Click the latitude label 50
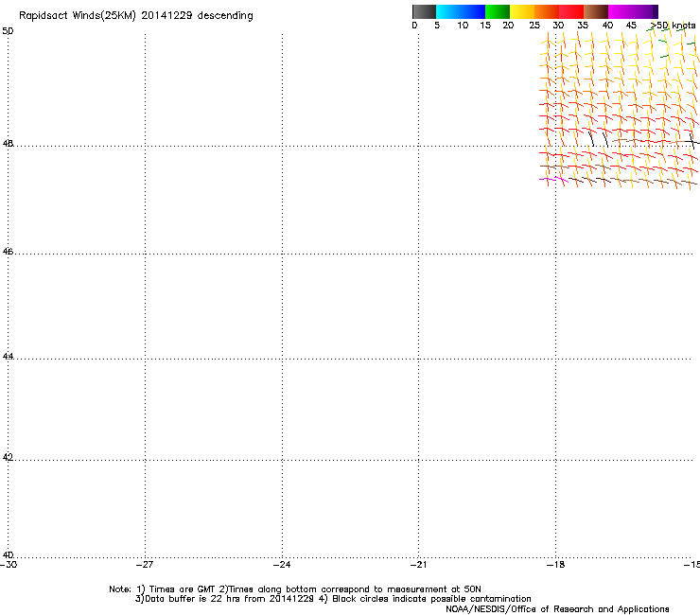Image resolution: width=700 pixels, height=615 pixels. pyautogui.click(x=8, y=31)
